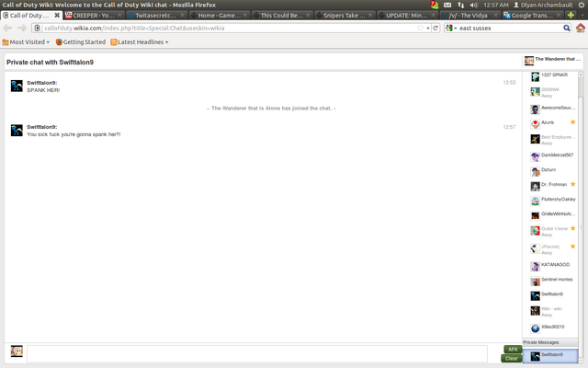
Task: Select Best Employee... away user
Action: (553, 140)
